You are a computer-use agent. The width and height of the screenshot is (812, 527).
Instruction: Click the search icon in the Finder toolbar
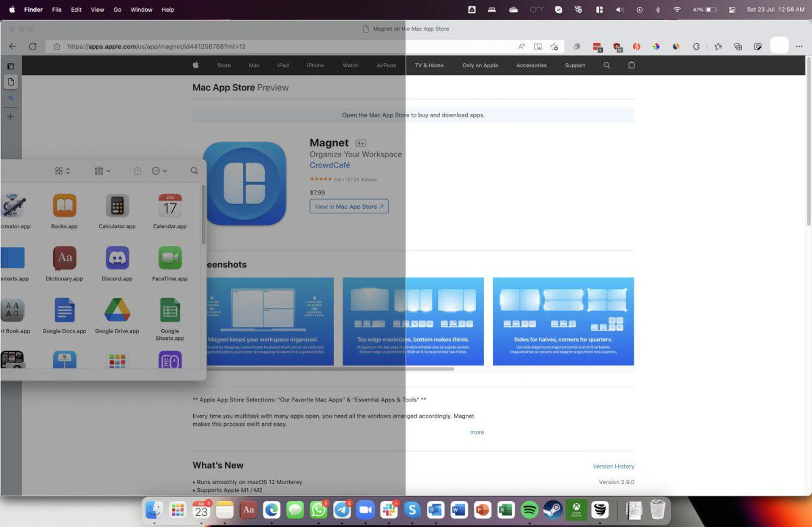[x=194, y=171]
